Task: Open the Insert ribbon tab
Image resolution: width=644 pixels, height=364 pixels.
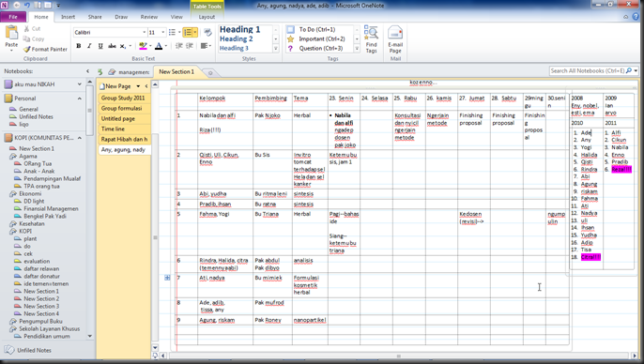Action: pyautogui.click(x=68, y=17)
